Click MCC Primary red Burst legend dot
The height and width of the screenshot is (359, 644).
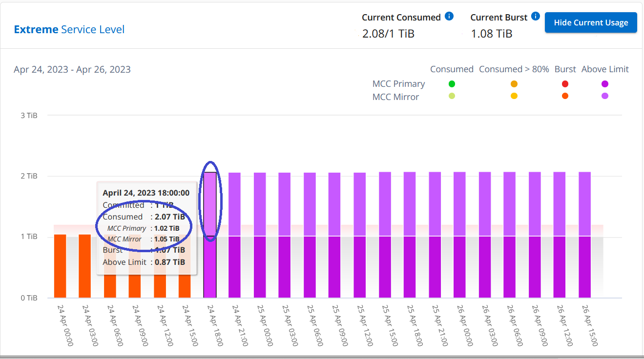(x=565, y=84)
